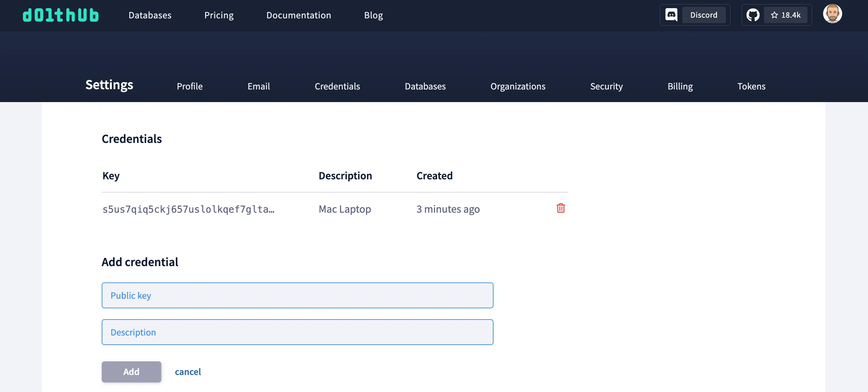The image size is (868, 392).
Task: Click the star icon next to 18.4k
Action: pos(774,15)
